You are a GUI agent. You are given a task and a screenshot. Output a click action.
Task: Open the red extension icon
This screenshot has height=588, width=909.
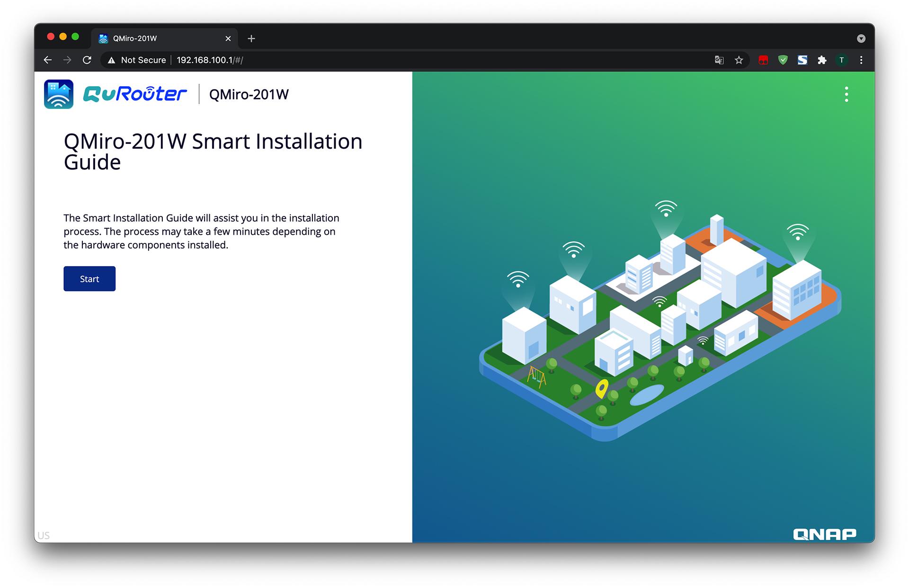click(763, 60)
